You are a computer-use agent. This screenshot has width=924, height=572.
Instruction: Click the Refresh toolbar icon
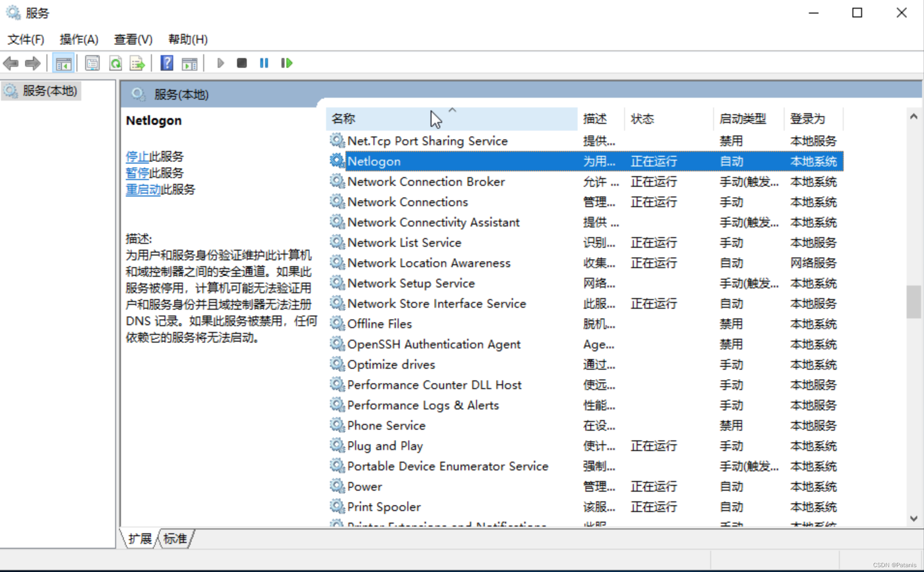point(115,63)
